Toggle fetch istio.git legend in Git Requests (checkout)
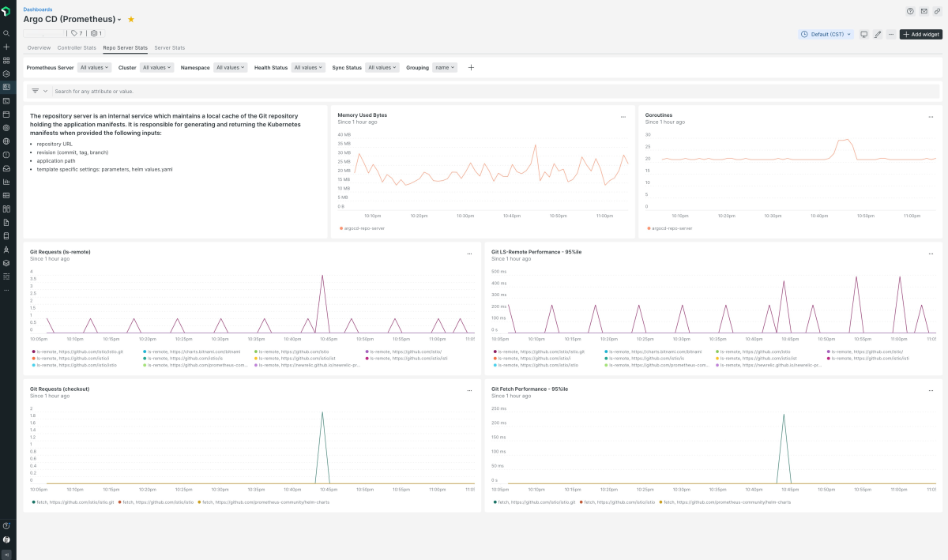The image size is (948, 560). [x=73, y=502]
